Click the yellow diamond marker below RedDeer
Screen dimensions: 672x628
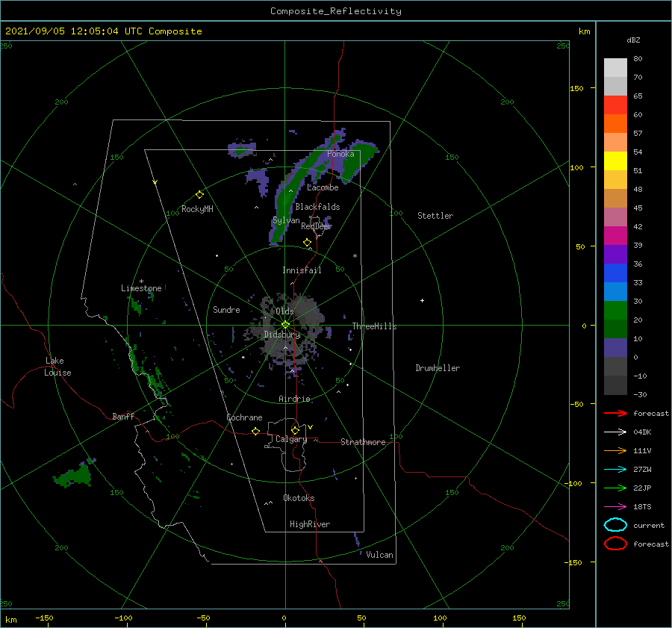click(x=307, y=243)
